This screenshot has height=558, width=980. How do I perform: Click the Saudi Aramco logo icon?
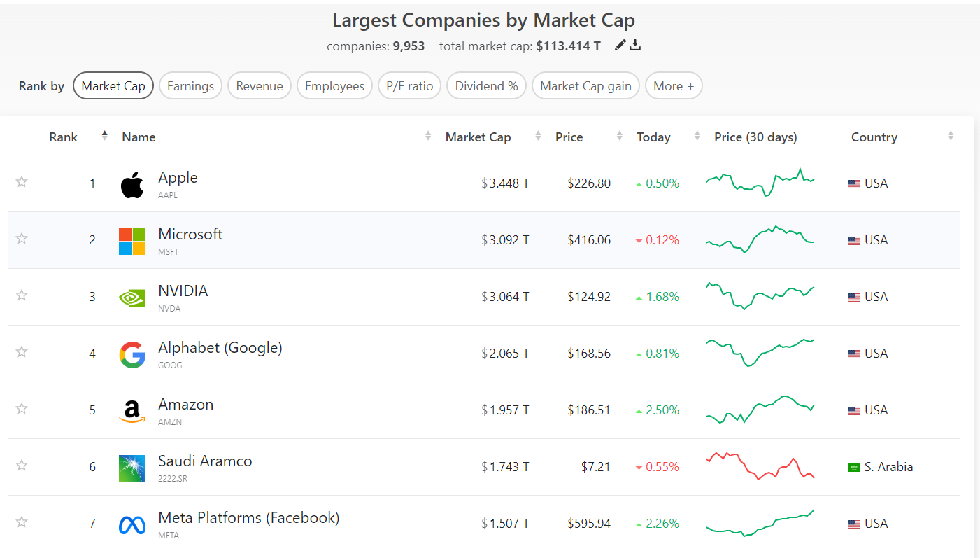point(132,468)
